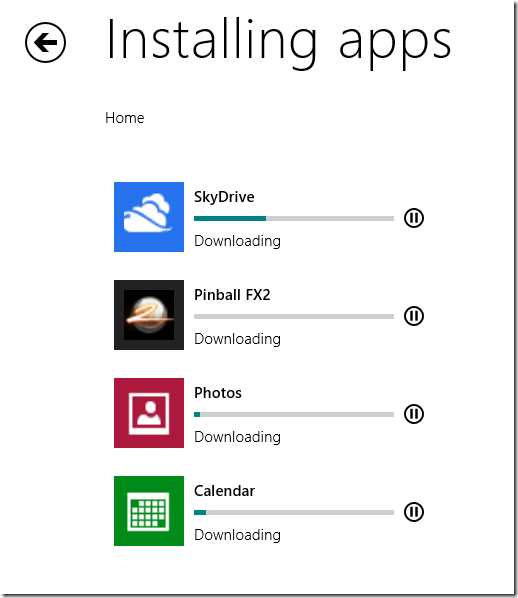The image size is (518, 598).
Task: Click the Calendar download progress bar
Action: click(294, 513)
